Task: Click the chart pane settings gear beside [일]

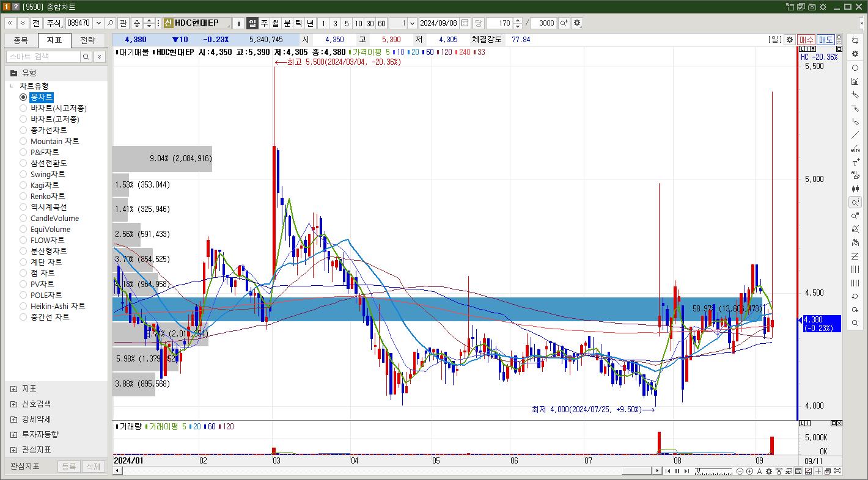Action: pos(790,40)
